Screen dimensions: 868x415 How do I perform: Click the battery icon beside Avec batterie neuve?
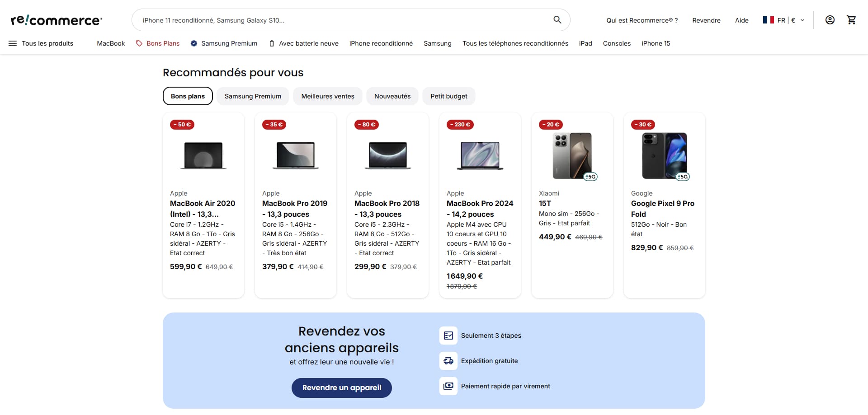(272, 43)
